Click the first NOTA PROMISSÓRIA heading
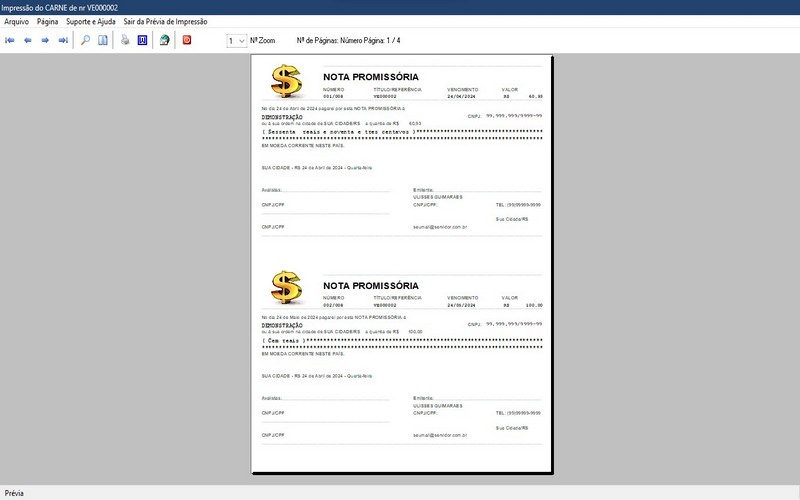 click(371, 77)
